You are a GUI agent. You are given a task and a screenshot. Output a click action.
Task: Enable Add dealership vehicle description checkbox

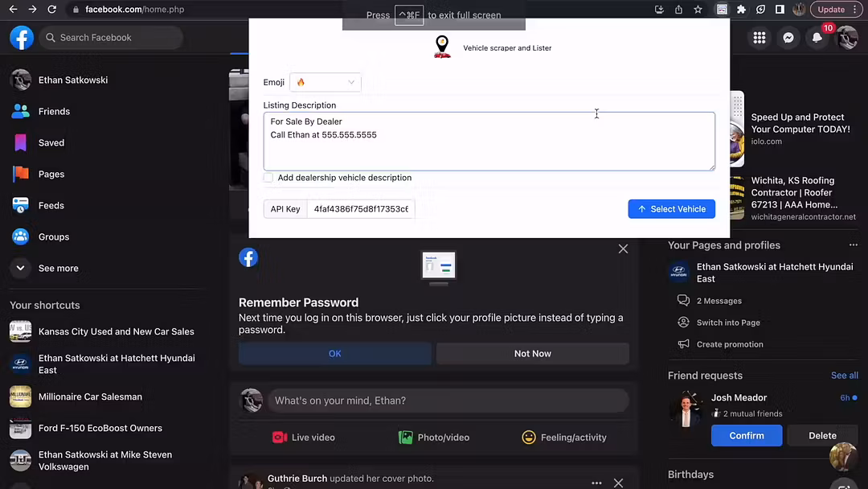[268, 178]
